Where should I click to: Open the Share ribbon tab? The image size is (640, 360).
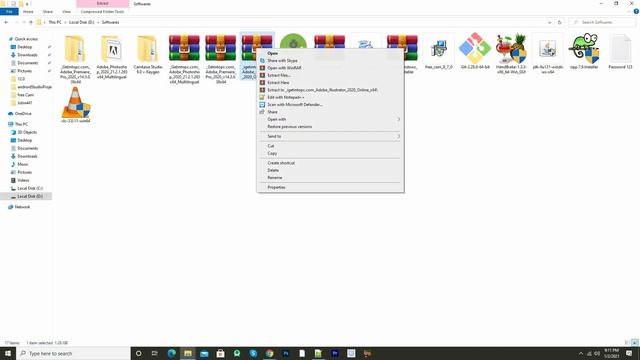pyautogui.click(x=48, y=11)
